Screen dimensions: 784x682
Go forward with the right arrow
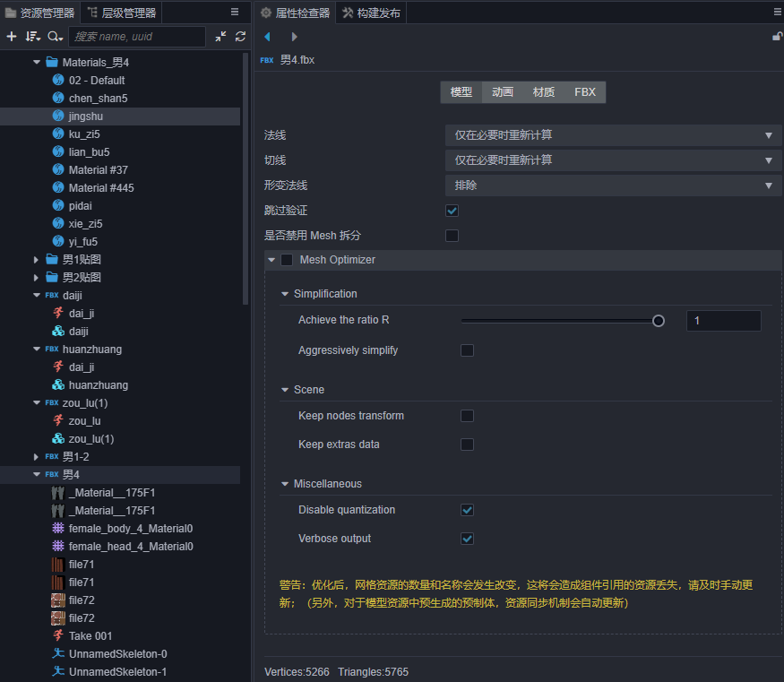point(294,37)
